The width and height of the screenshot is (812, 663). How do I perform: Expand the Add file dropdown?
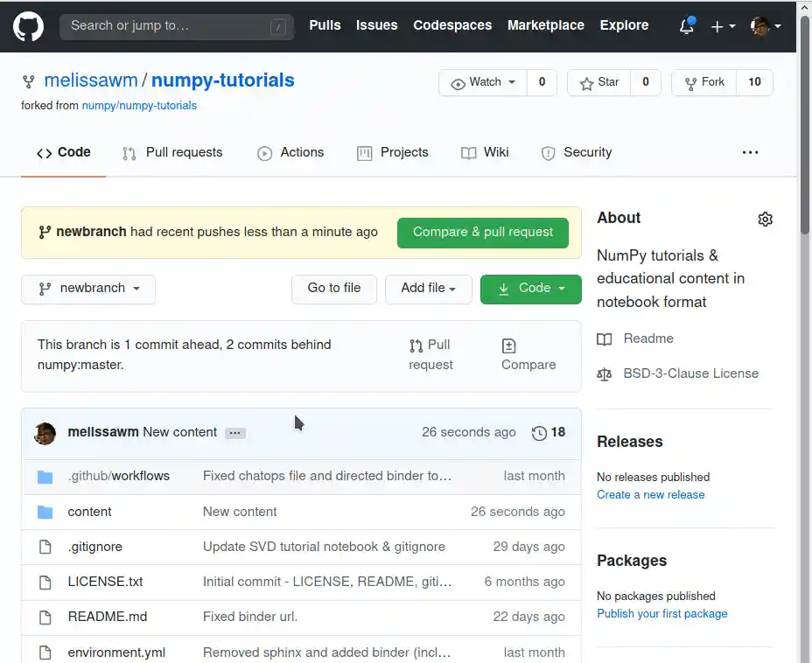coord(428,289)
